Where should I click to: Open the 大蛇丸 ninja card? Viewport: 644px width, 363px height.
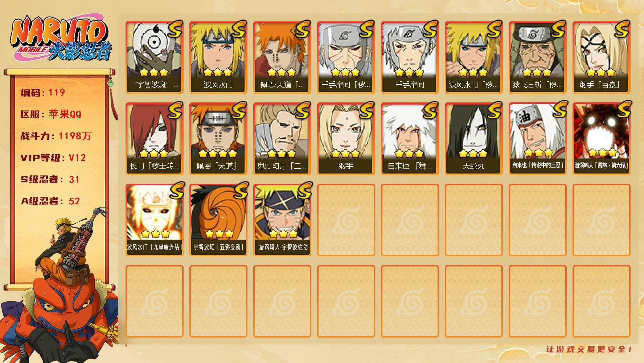[x=473, y=139]
